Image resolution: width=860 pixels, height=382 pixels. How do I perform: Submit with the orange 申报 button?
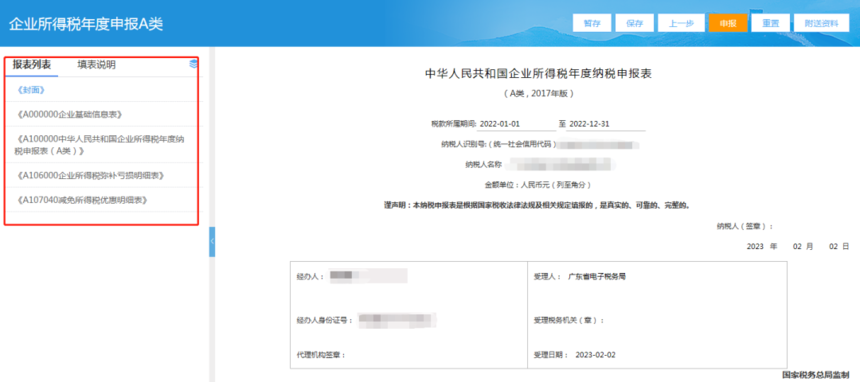tap(728, 23)
